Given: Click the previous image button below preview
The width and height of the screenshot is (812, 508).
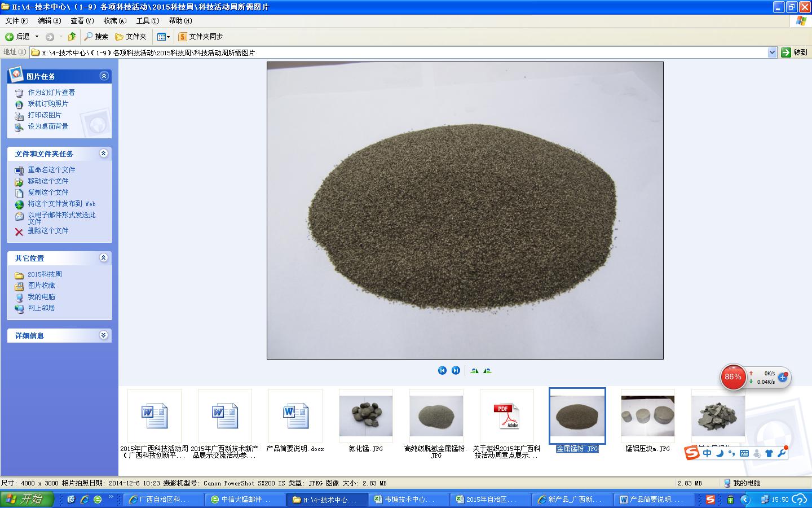Looking at the screenshot, I should (442, 370).
